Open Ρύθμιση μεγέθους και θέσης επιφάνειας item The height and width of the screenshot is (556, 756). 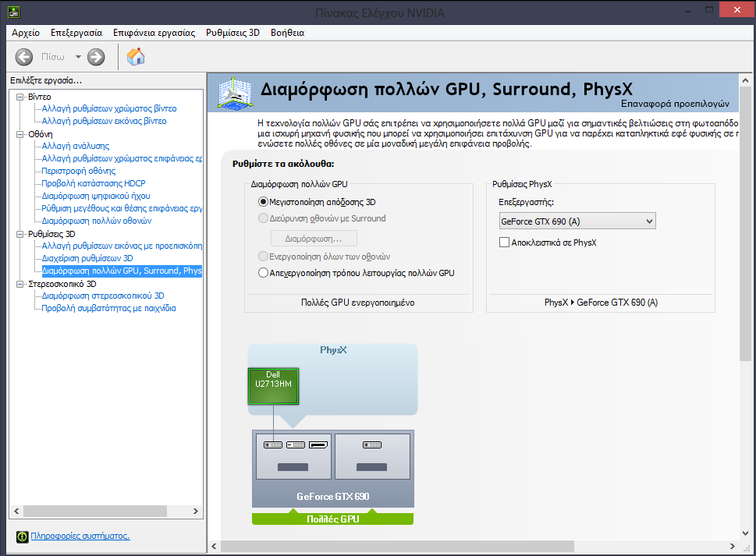pos(122,209)
